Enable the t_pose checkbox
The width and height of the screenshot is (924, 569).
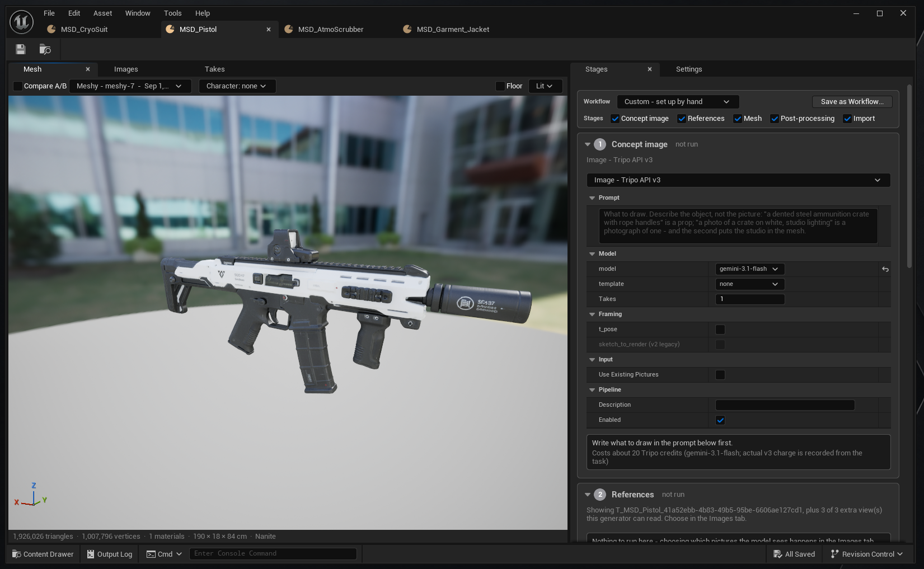(x=720, y=330)
